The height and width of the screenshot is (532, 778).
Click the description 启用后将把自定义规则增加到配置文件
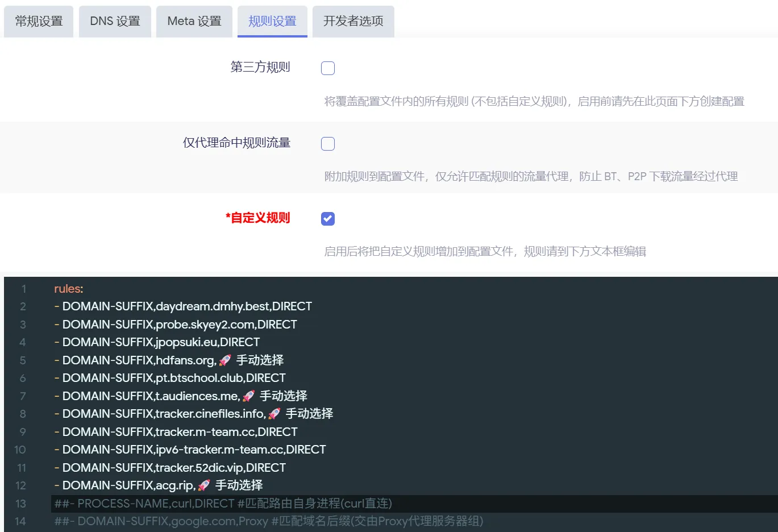pos(485,251)
